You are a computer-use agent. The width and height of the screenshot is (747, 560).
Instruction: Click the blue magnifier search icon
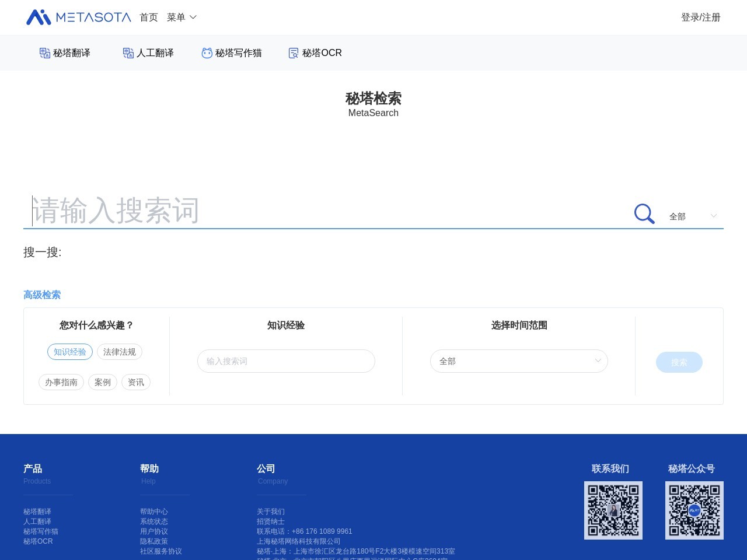click(644, 214)
